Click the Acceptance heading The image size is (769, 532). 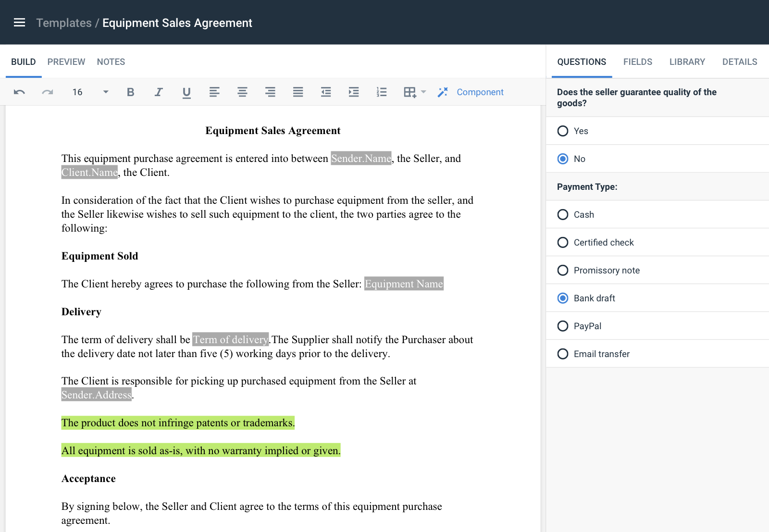[88, 478]
